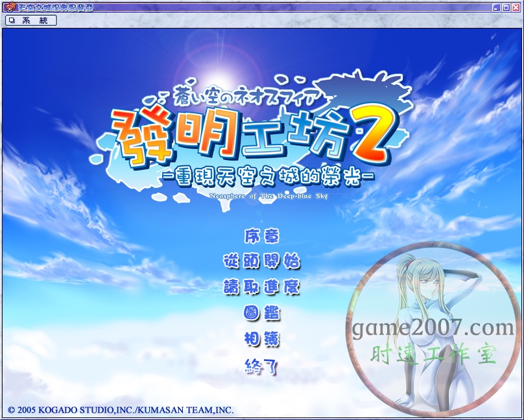This screenshot has width=524, height=420.
Task: Open the 圖鑑 encyclopedia option
Action: (x=261, y=313)
